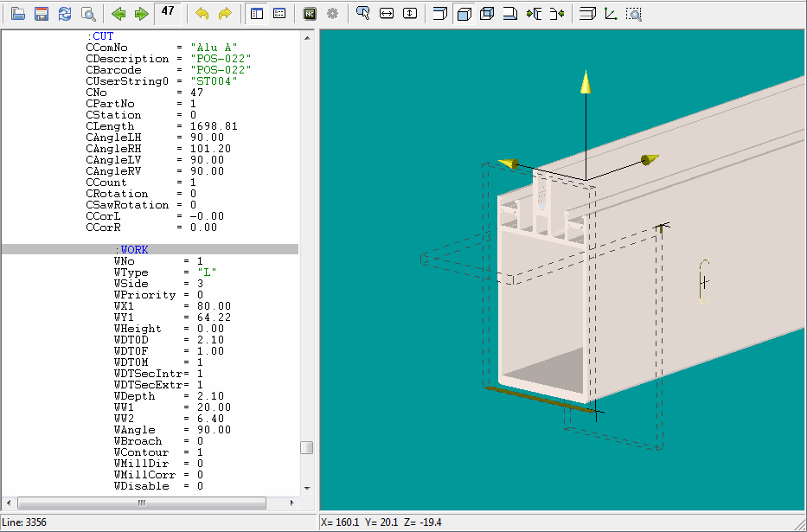Go to the previous cut with the left green arrow
This screenshot has width=807, height=532.
click(118, 14)
